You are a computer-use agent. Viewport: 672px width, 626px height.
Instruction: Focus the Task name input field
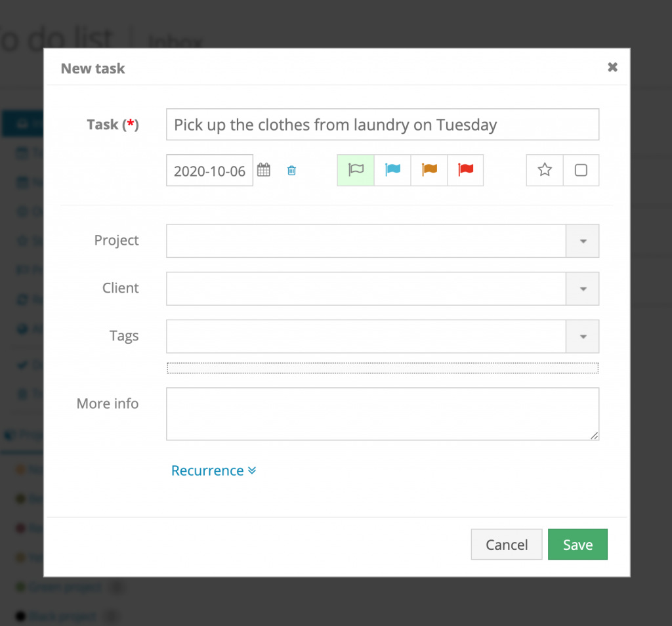point(383,124)
